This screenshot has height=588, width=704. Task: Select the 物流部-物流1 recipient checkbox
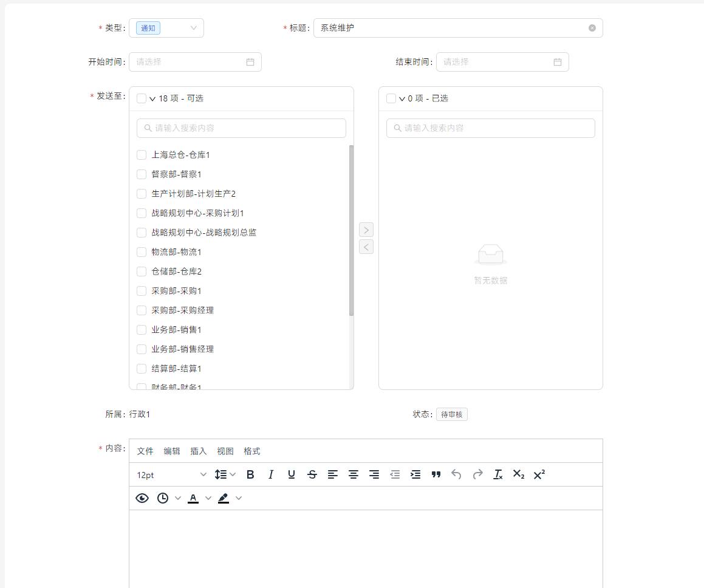click(142, 252)
